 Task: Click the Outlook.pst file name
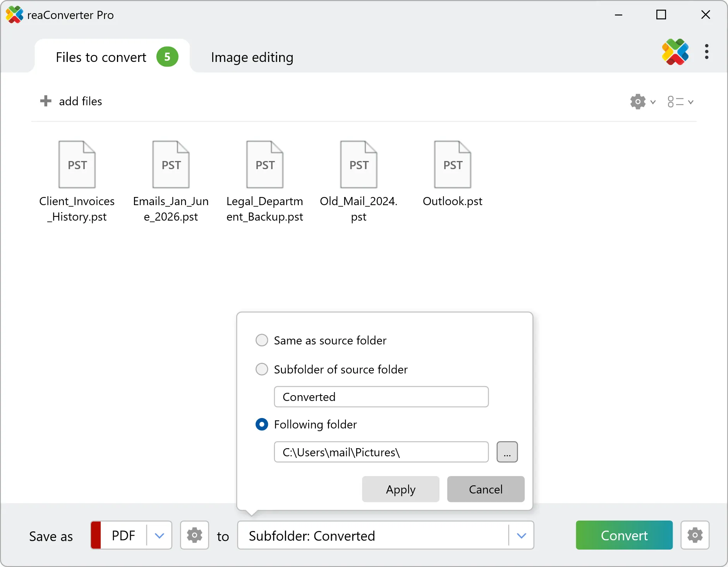point(453,201)
